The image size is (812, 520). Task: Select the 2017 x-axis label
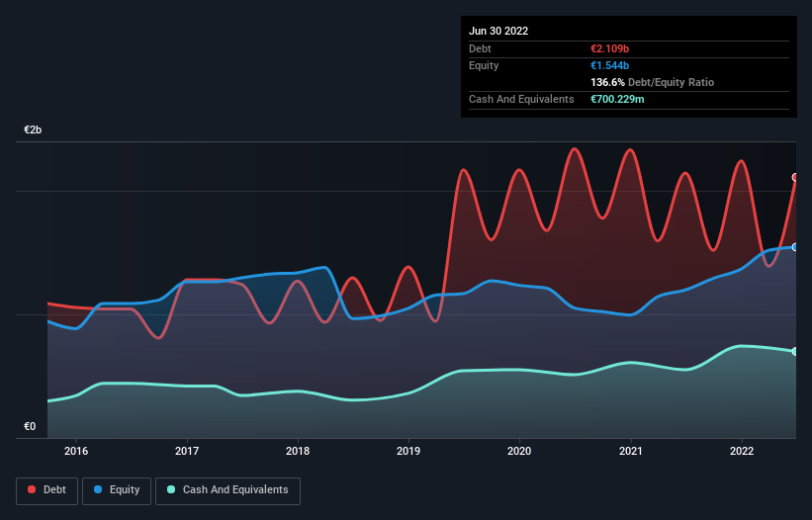click(x=187, y=451)
